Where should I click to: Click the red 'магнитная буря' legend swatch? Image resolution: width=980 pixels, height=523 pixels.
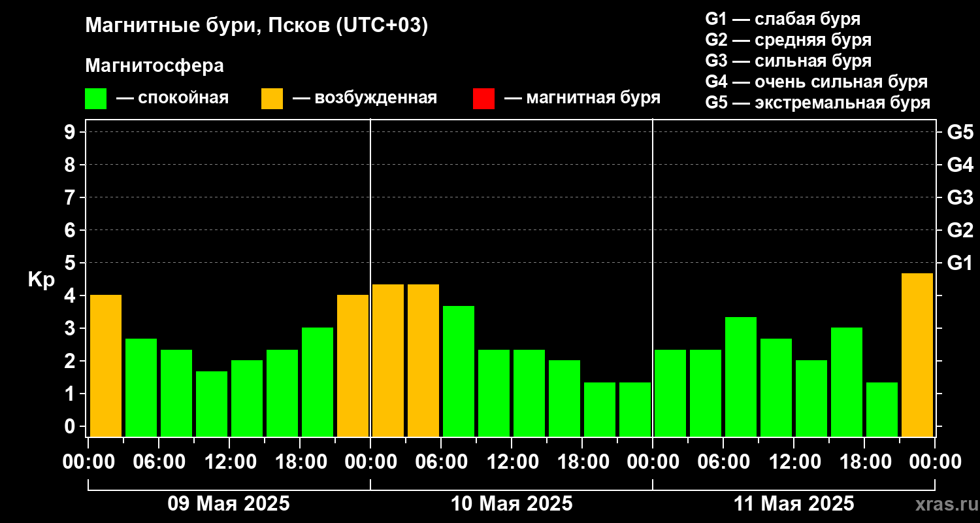[483, 99]
